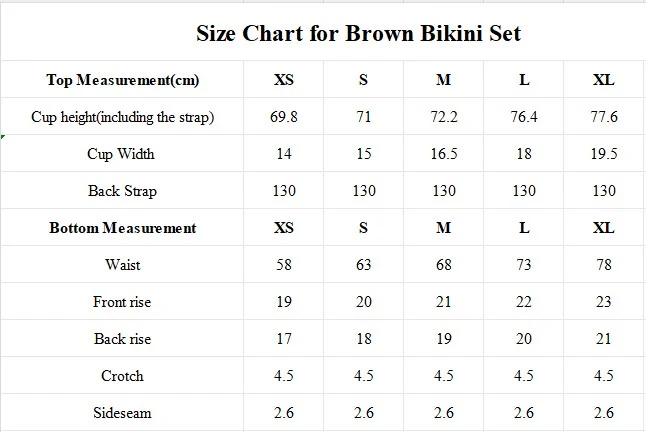Viewport: 646px width, 432px height.
Task: Select the waist value 73 cell
Action: [523, 265]
